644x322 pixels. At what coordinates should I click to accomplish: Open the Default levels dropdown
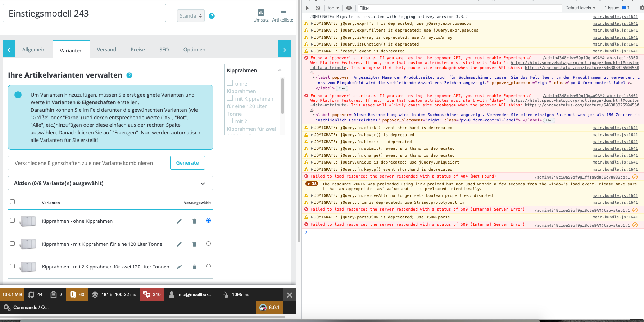580,8
